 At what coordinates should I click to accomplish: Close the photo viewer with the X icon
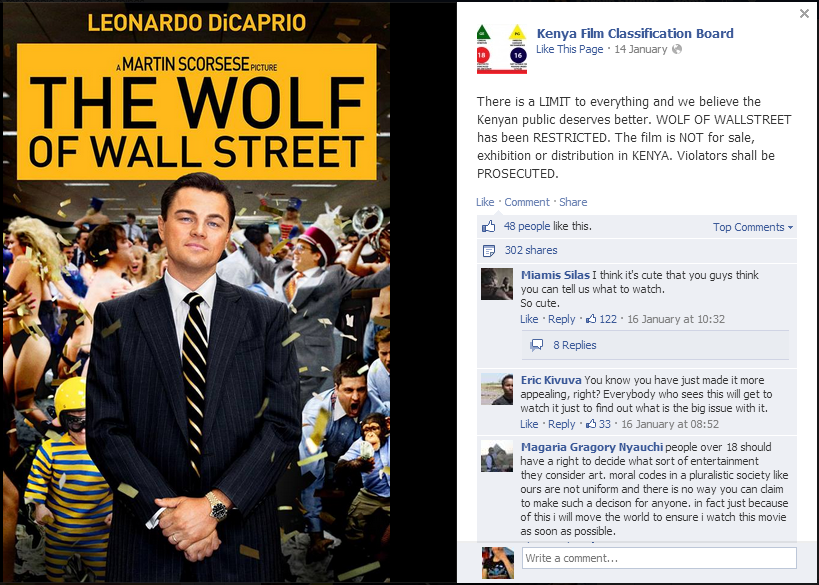pos(804,14)
